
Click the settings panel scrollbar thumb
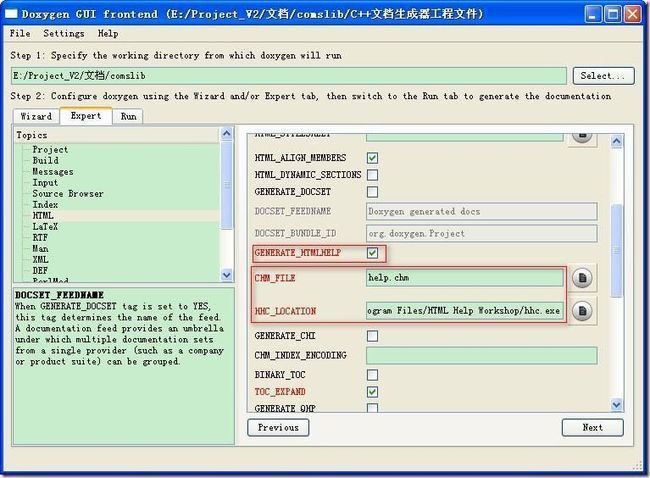[616, 250]
